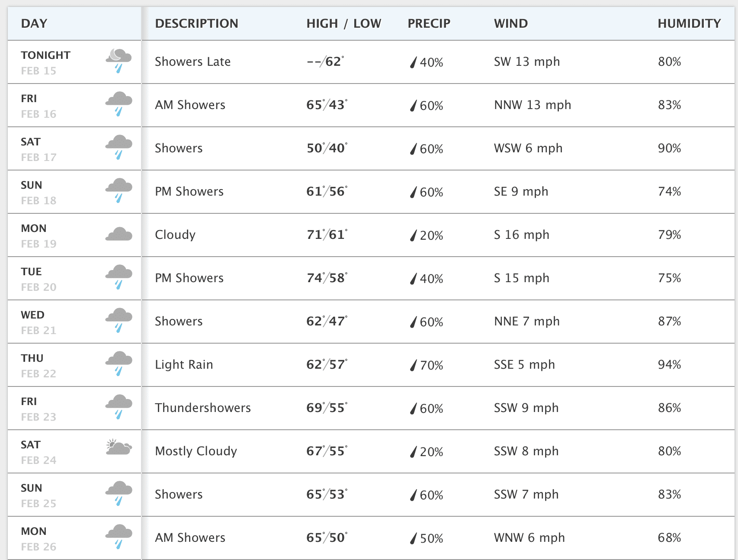This screenshot has width=738, height=560.
Task: Click the WIND column header
Action: point(511,23)
